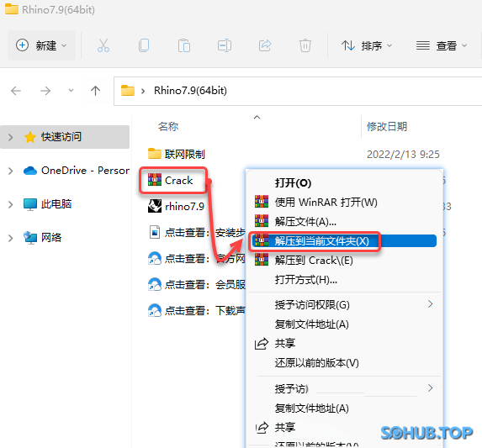The width and height of the screenshot is (482, 448).
Task: Go up one folder level
Action: click(95, 91)
